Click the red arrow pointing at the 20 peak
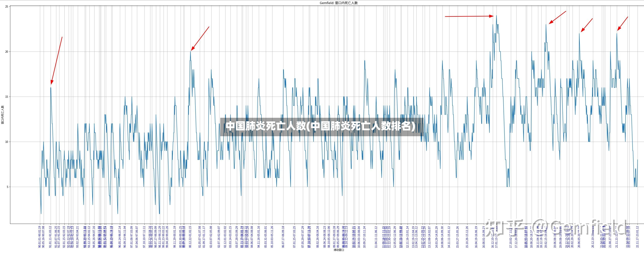The image size is (644, 254). [200, 38]
